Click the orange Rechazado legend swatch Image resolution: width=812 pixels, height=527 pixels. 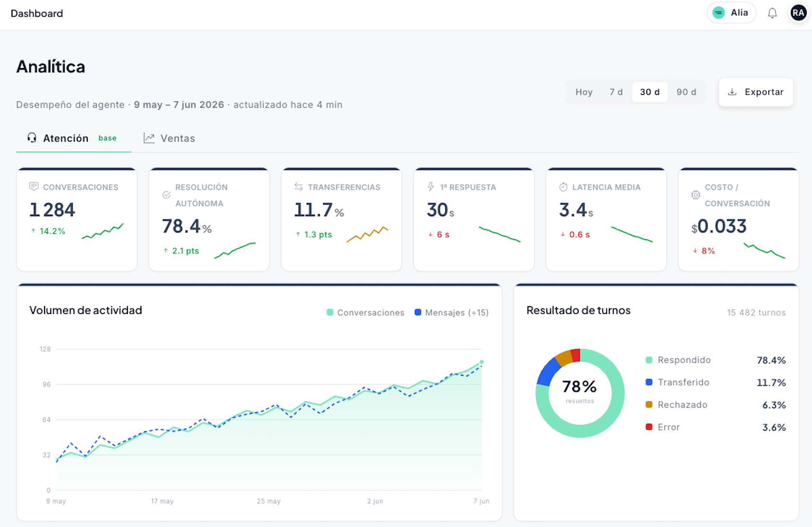coord(649,404)
